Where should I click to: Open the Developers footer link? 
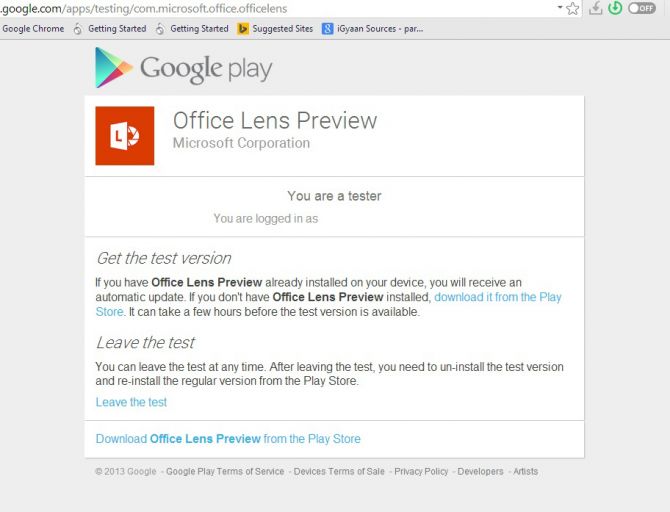480,471
